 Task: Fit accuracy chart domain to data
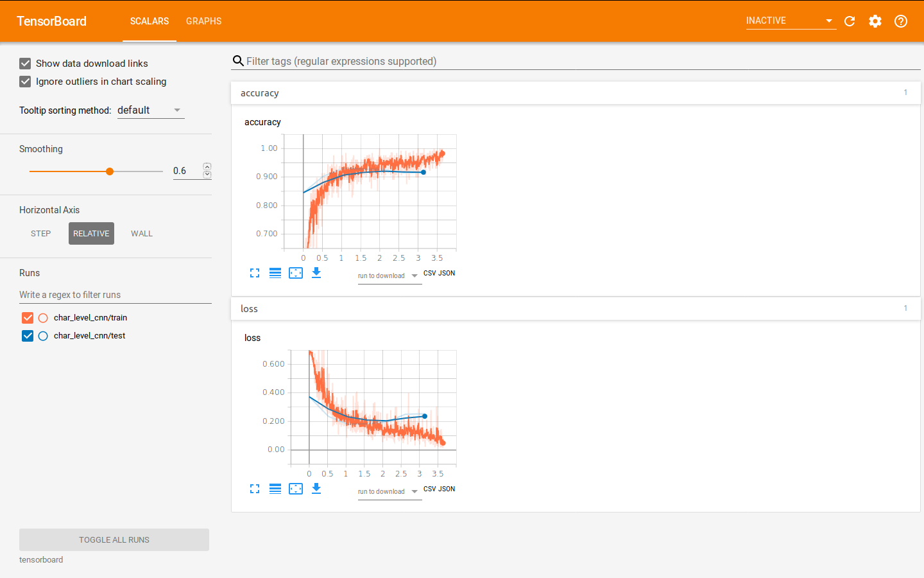click(296, 273)
